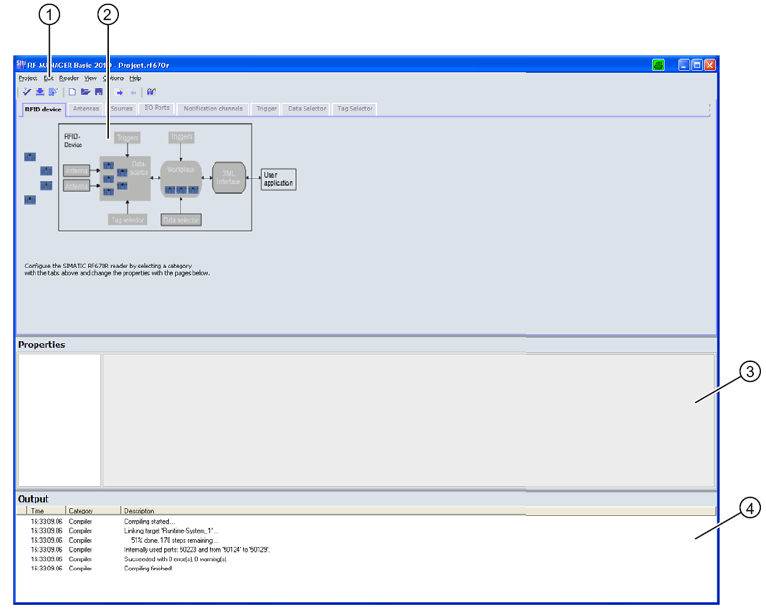
Task: Select the lower Antenna block
Action: (x=77, y=186)
